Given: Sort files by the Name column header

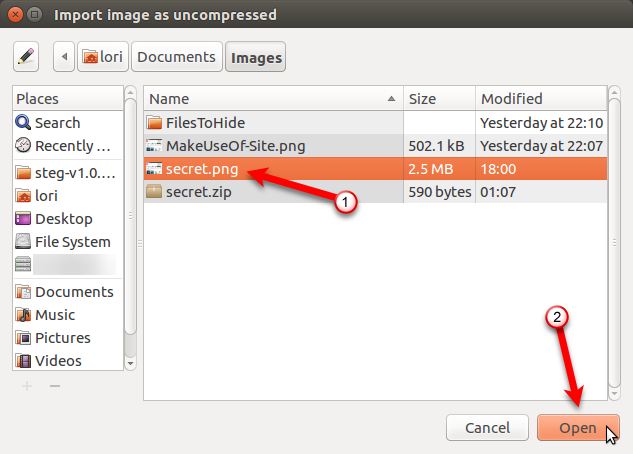Looking at the screenshot, I should click(272, 99).
